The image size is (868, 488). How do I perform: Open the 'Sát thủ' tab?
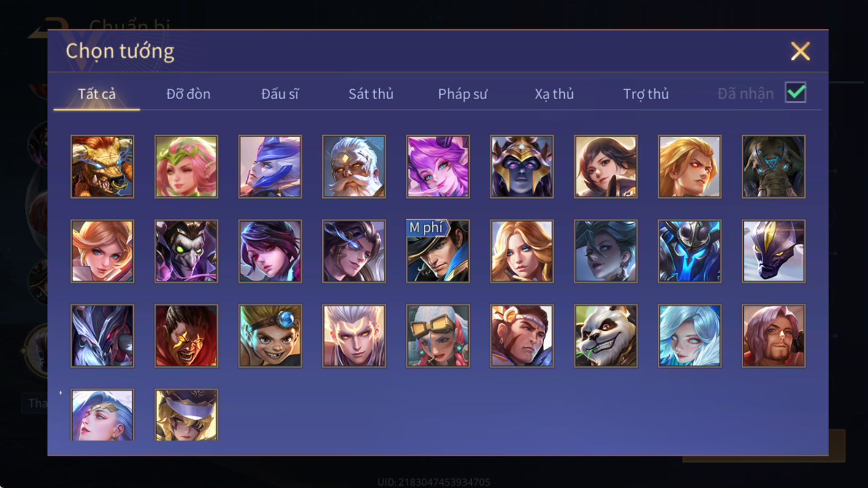371,94
